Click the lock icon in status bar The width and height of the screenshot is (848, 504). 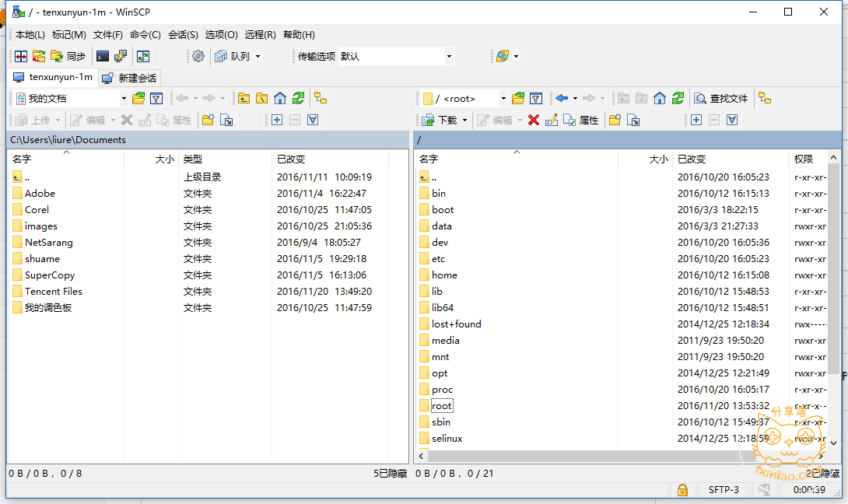tap(682, 490)
